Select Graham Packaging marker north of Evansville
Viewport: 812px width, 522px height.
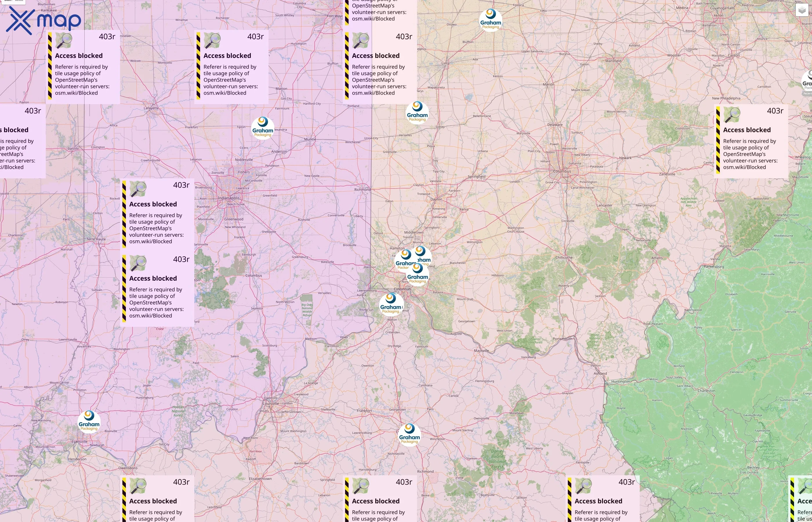click(89, 422)
